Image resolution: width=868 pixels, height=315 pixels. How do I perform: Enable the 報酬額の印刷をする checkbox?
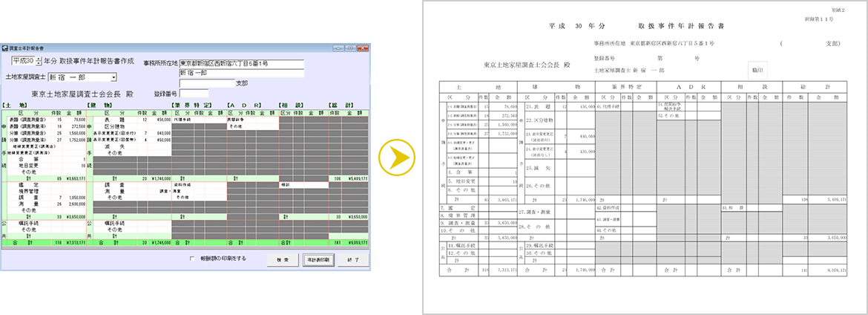point(192,259)
